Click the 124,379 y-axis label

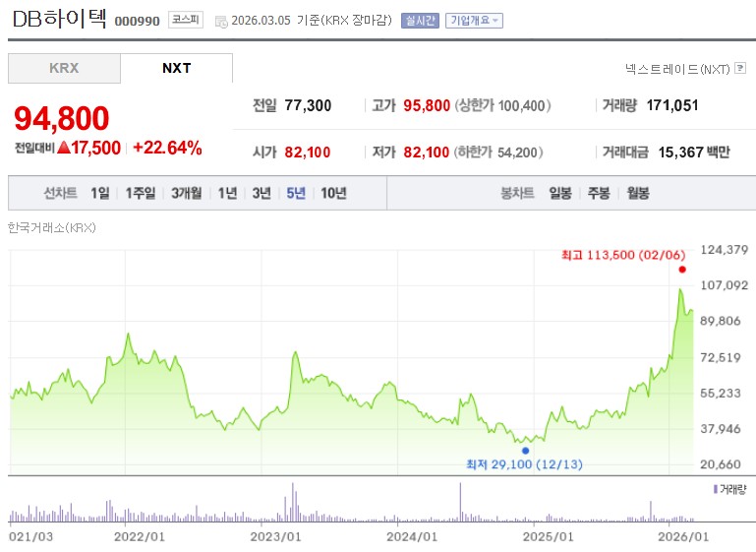(725, 250)
